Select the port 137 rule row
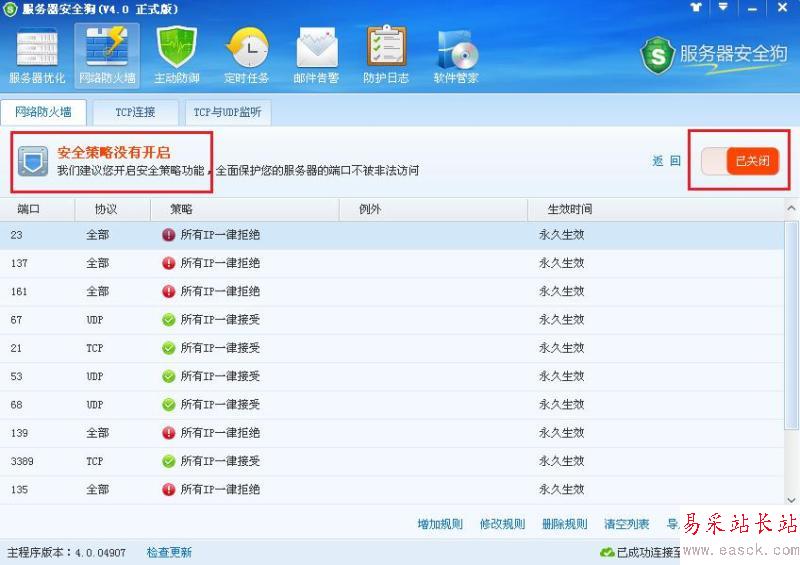Image resolution: width=800 pixels, height=565 pixels. pos(392,263)
